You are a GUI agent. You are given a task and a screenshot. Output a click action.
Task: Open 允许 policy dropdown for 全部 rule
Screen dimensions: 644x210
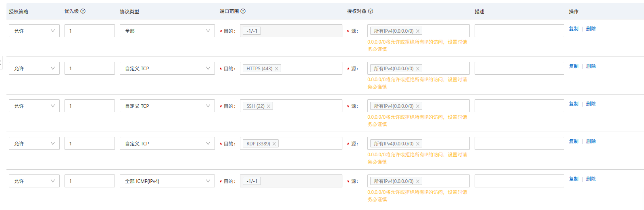(34, 31)
